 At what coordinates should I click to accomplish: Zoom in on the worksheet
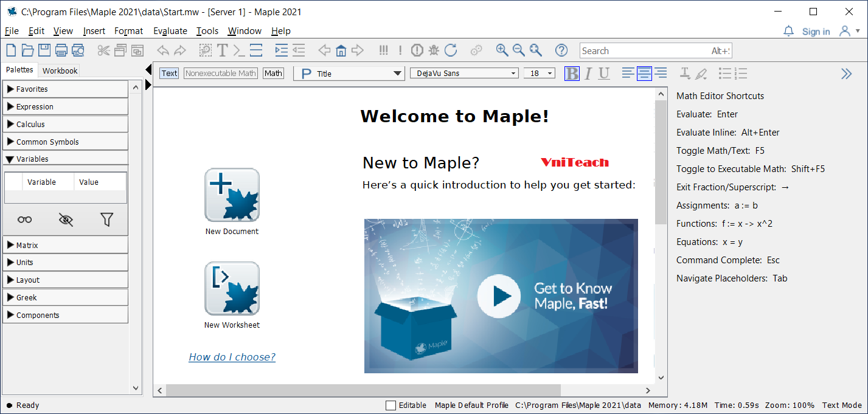502,50
